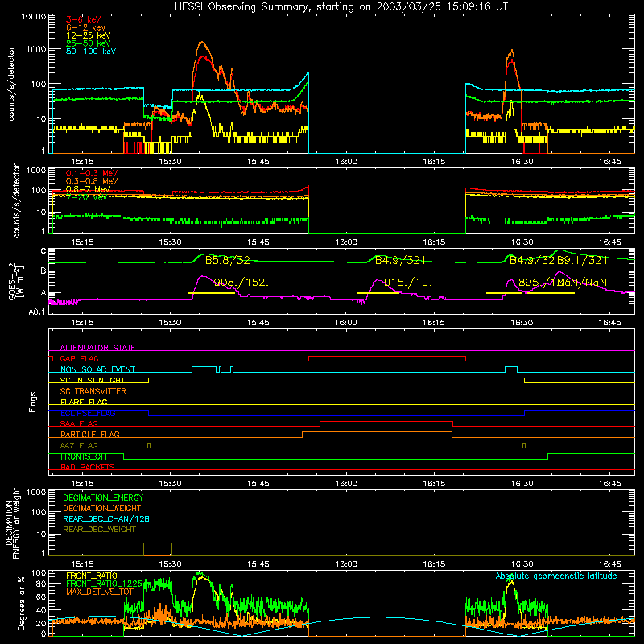Click the FRONT_RATIO legend label
Image resolution: width=644 pixels, height=644 pixels.
click(92, 576)
